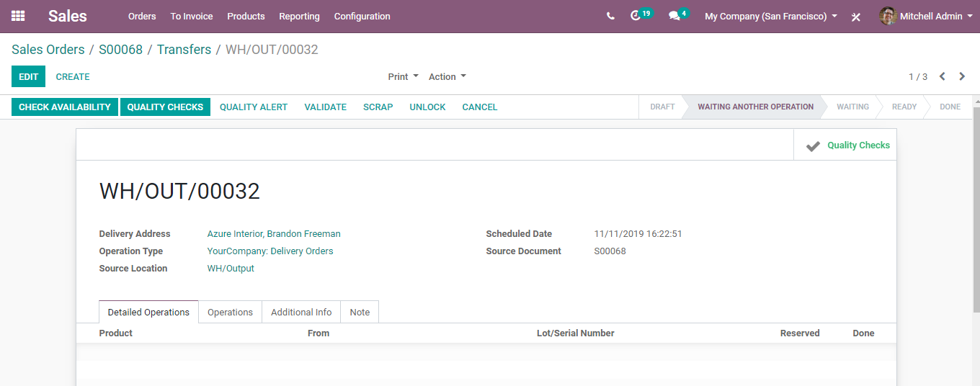The height and width of the screenshot is (386, 980).
Task: Click the EDIT button
Action: tap(28, 76)
